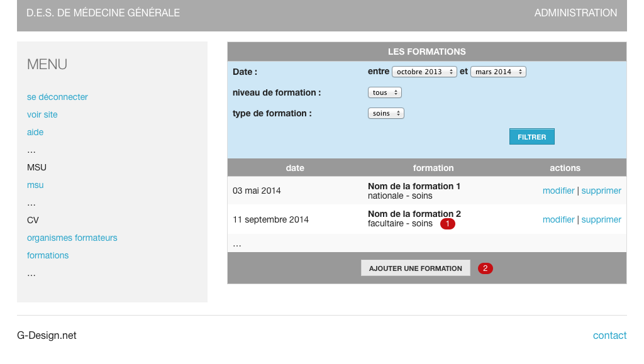Open the start date dropdown 'octobre 2013'

click(x=425, y=72)
